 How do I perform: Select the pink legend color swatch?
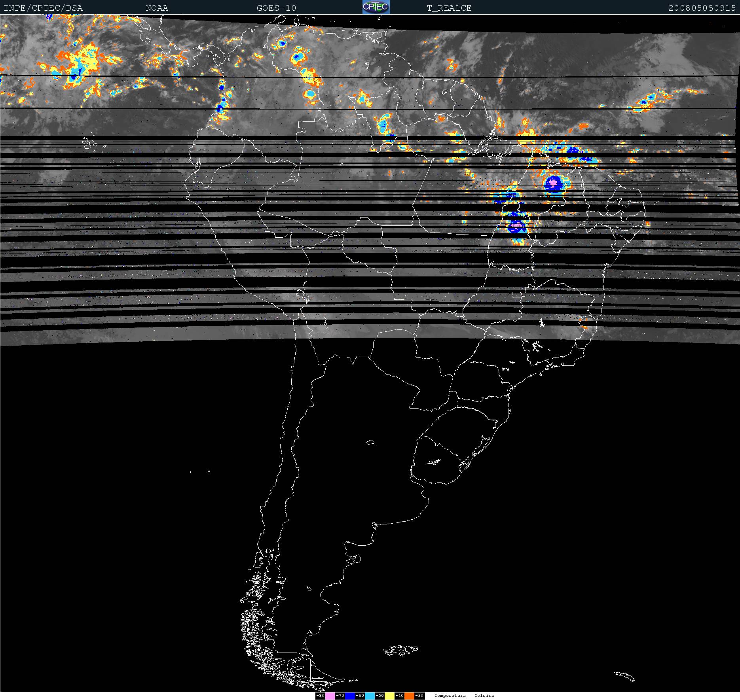pos(330,696)
